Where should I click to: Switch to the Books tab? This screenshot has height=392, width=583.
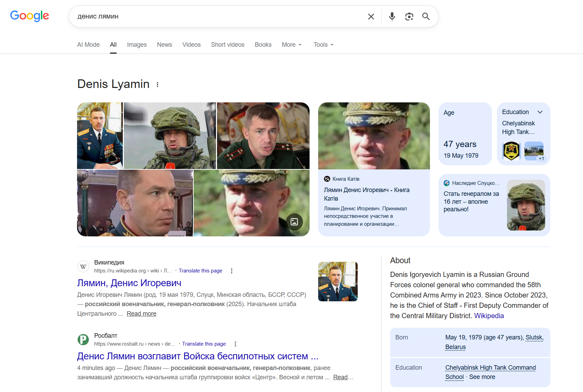263,45
